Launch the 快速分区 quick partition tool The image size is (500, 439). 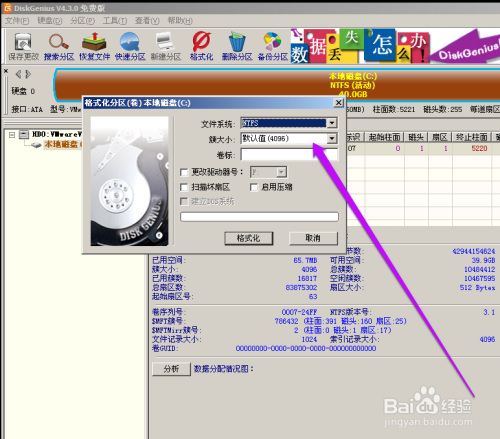tap(130, 46)
